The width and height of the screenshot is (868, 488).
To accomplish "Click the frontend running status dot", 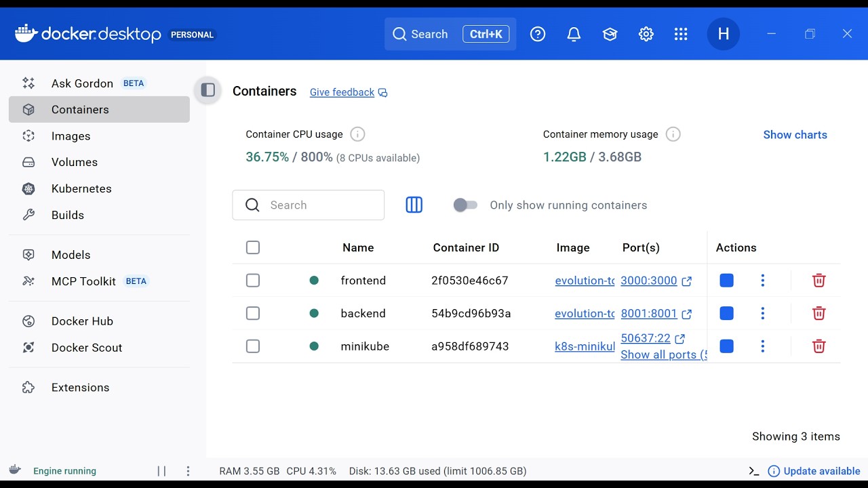I will 314,280.
